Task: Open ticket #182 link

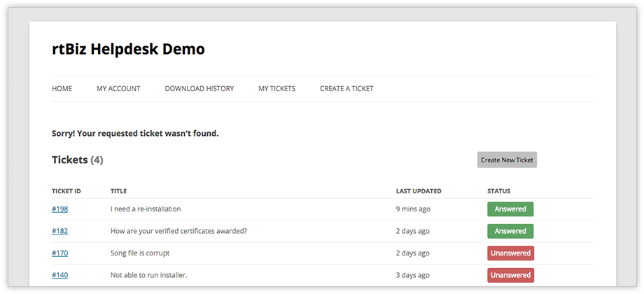Action: pos(59,231)
